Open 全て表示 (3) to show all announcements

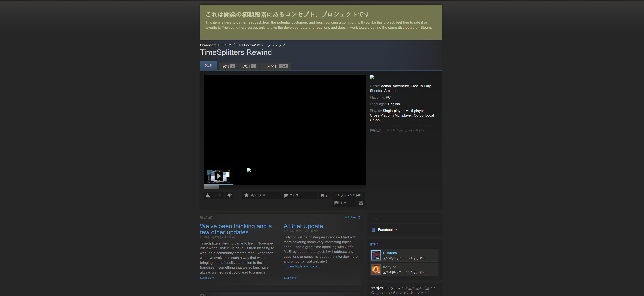(x=352, y=217)
